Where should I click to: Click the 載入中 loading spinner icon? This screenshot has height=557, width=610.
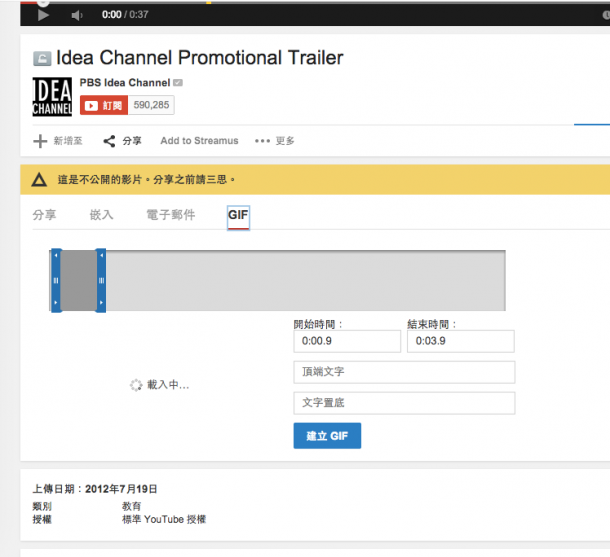(136, 385)
